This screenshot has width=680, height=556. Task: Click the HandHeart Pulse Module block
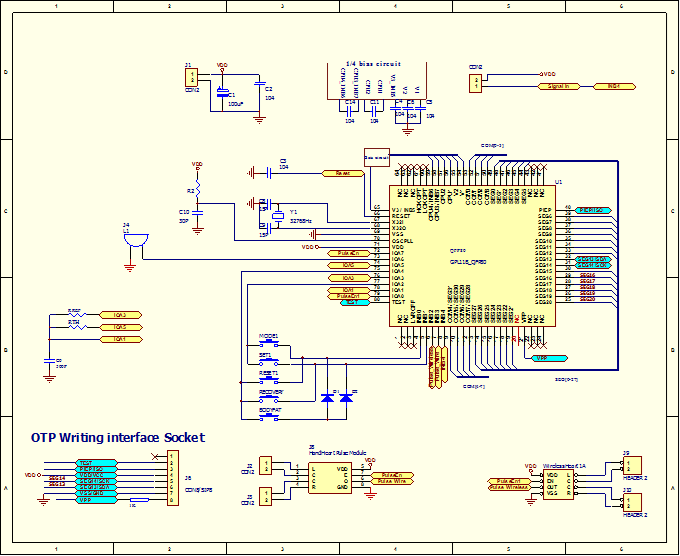point(328,478)
